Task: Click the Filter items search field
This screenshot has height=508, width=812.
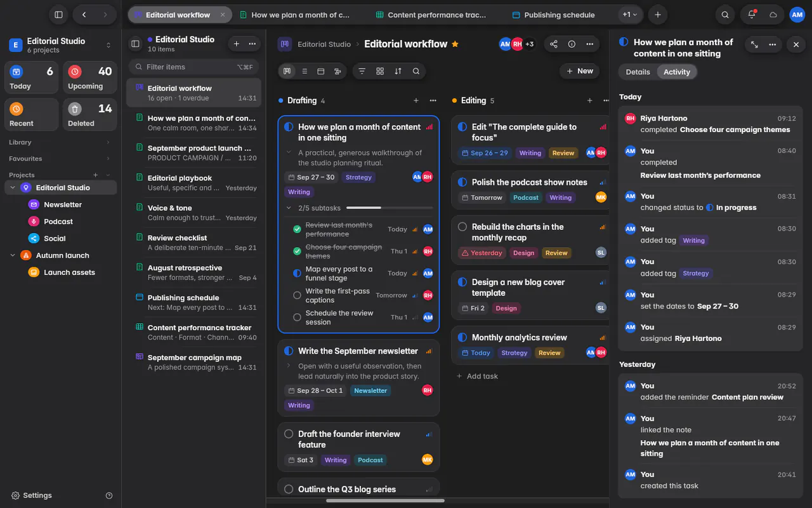Action: coord(193,67)
